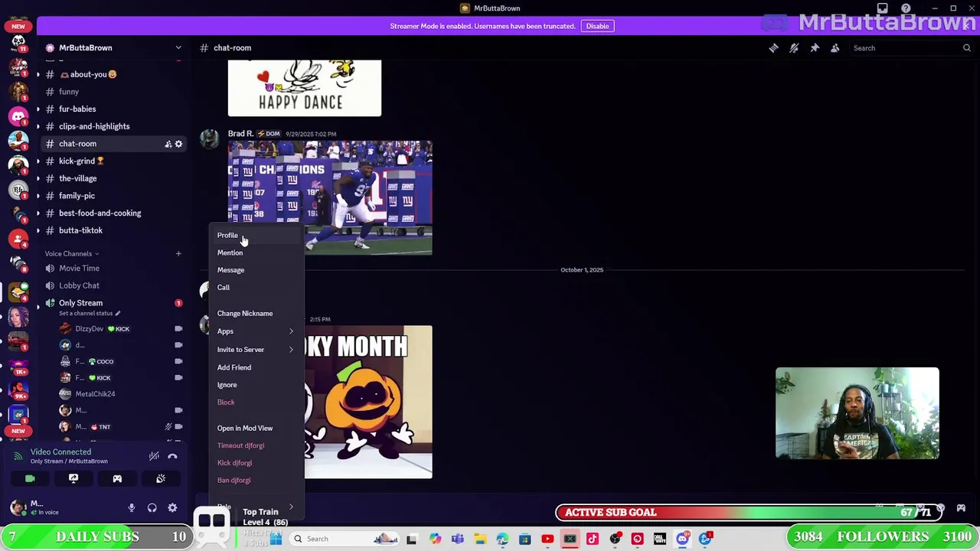Click the Windows taskbar Search box
Screen dimensions: 980x551
342,539
